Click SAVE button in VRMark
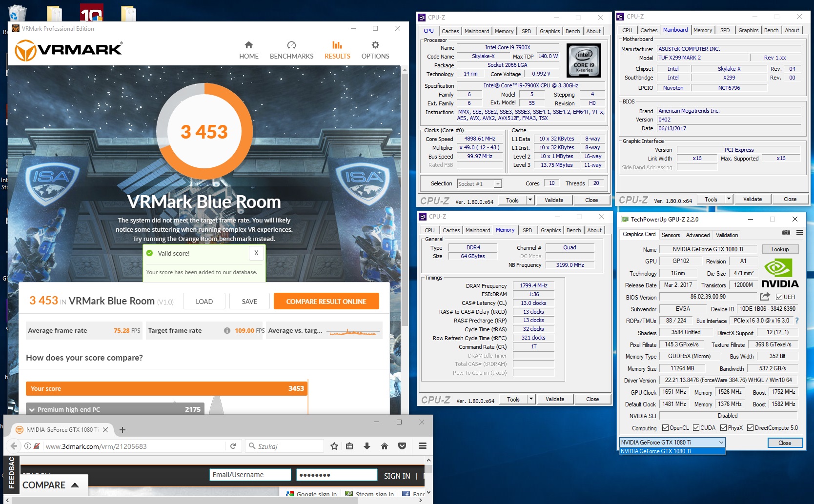This screenshot has width=814, height=504. (249, 302)
